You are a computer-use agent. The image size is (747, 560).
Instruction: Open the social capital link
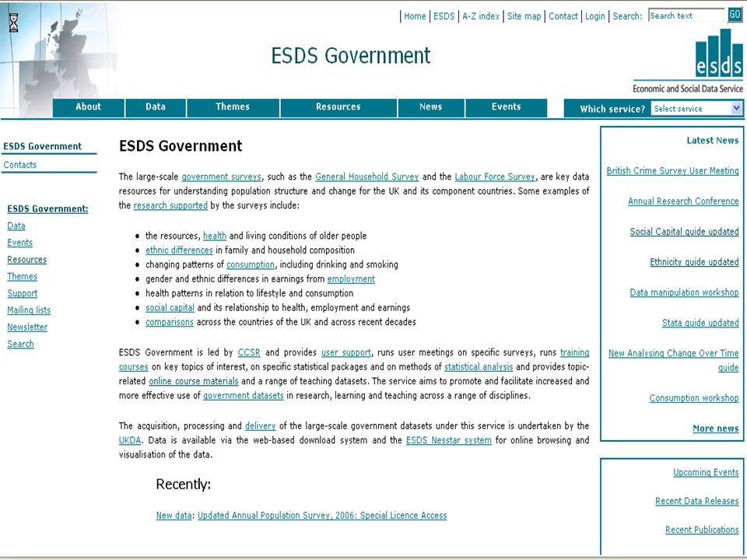point(170,308)
